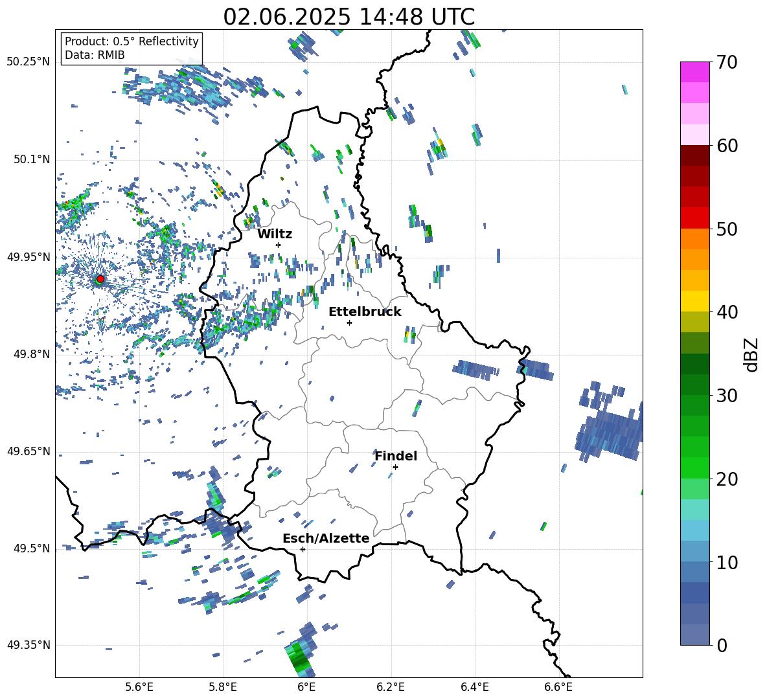This screenshot has width=767, height=700.
Task: Click the colorbar tick value 0
Action: click(x=722, y=645)
